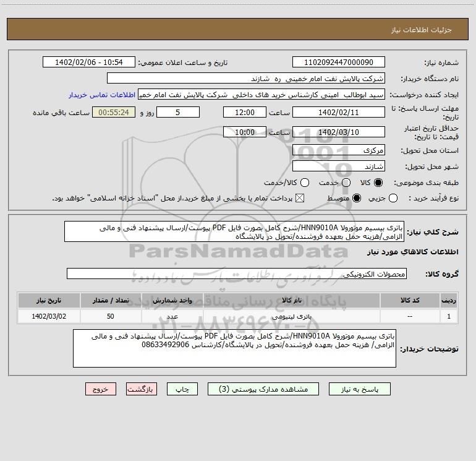Click the price validity date 1402/03/10
The image size is (476, 461).
pos(339,132)
